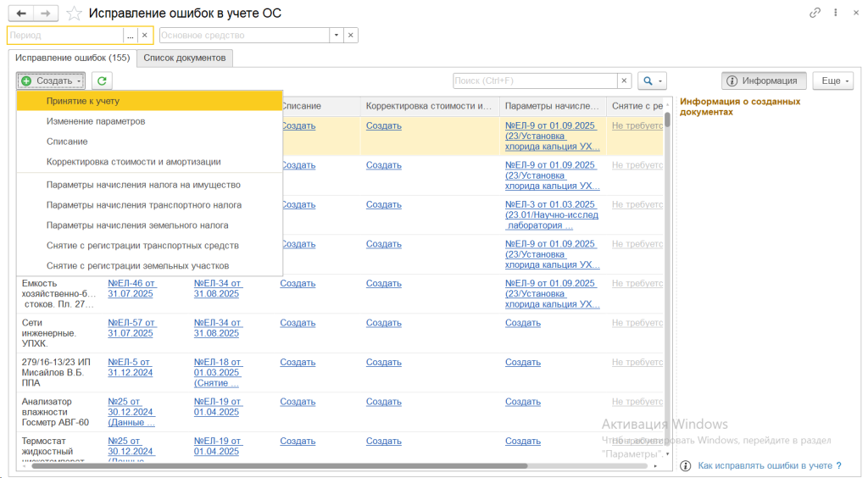Click the get link chain icon
Image resolution: width=868 pixels, height=478 pixels.
pyautogui.click(x=815, y=14)
